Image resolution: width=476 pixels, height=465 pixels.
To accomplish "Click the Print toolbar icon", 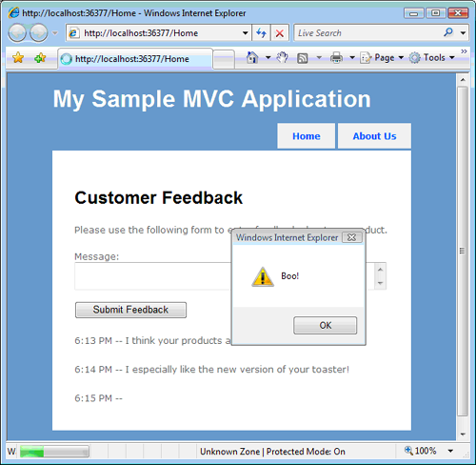I will [336, 58].
